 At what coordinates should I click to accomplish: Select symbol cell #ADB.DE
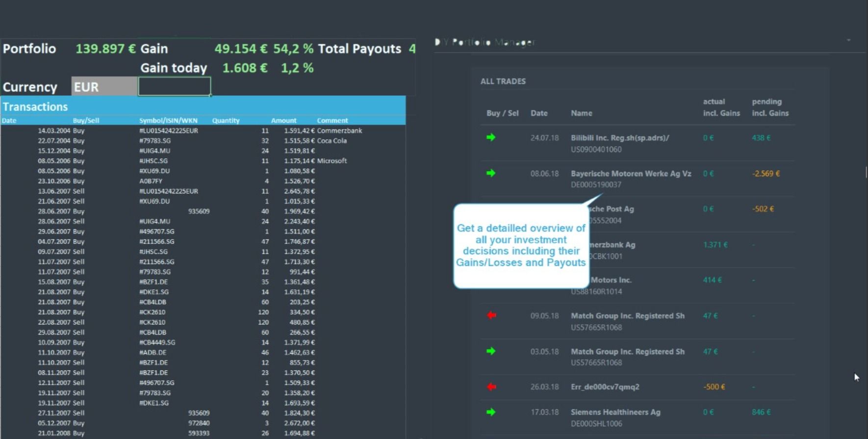tap(153, 353)
